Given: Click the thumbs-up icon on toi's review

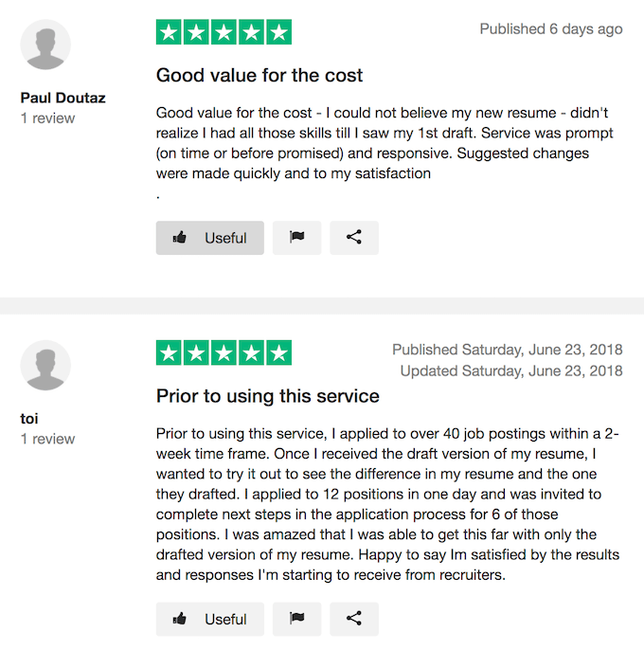Looking at the screenshot, I should [x=180, y=619].
